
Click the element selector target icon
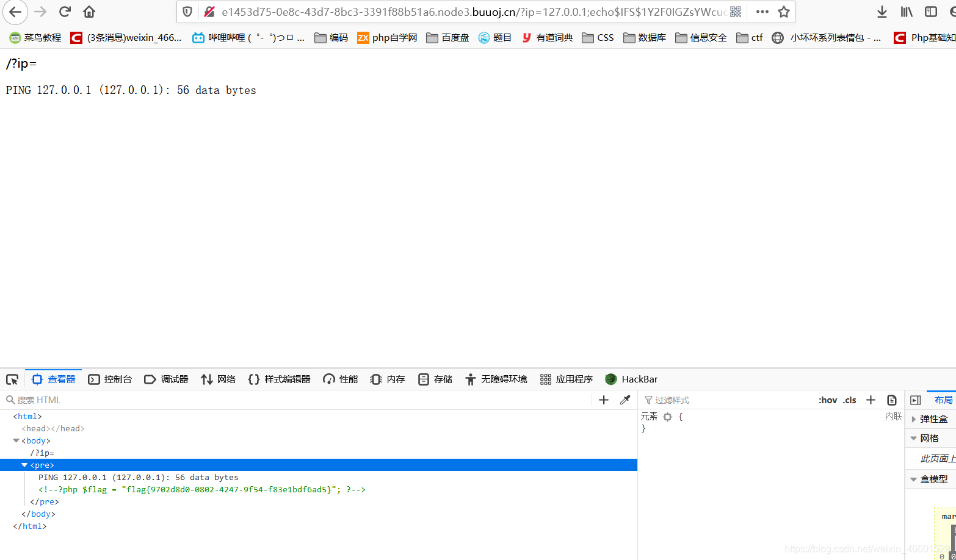668,417
